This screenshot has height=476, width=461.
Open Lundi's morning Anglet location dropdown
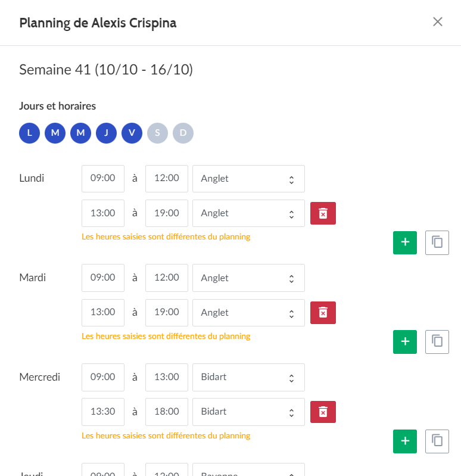248,179
